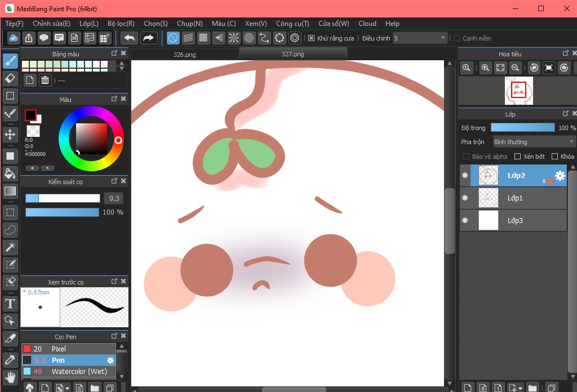The width and height of the screenshot is (577, 392).
Task: Click the canvas vertical scrollbar
Action: (449, 221)
